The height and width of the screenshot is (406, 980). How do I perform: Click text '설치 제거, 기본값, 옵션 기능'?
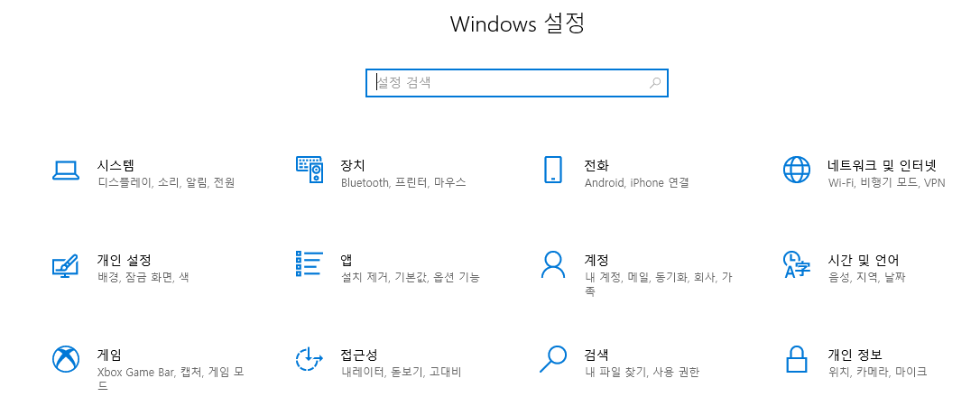coord(411,277)
